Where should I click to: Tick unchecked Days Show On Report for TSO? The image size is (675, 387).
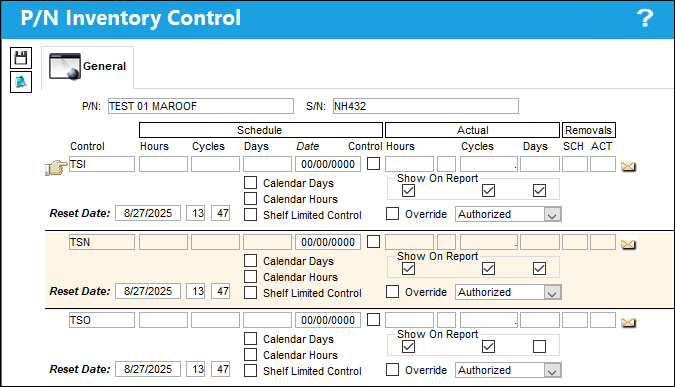(539, 347)
